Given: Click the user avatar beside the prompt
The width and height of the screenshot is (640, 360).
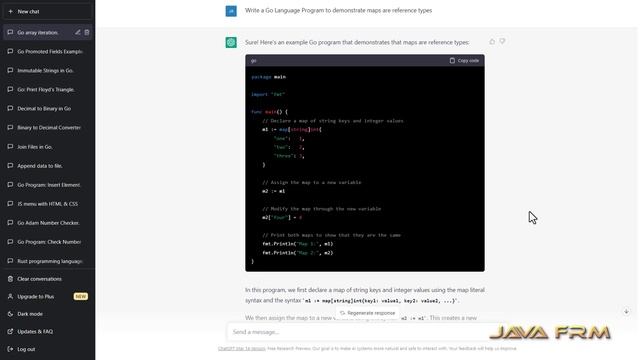Looking at the screenshot, I should coord(231,11).
